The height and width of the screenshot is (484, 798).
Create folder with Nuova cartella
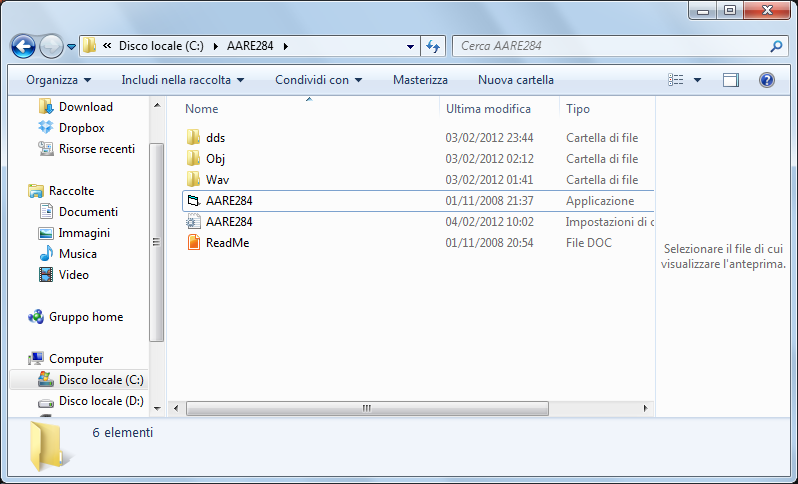point(516,80)
